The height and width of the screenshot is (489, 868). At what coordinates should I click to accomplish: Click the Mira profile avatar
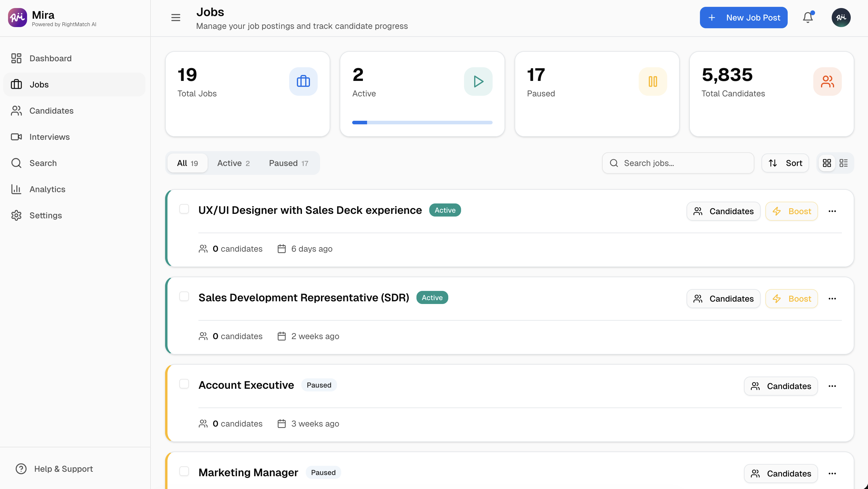click(841, 17)
